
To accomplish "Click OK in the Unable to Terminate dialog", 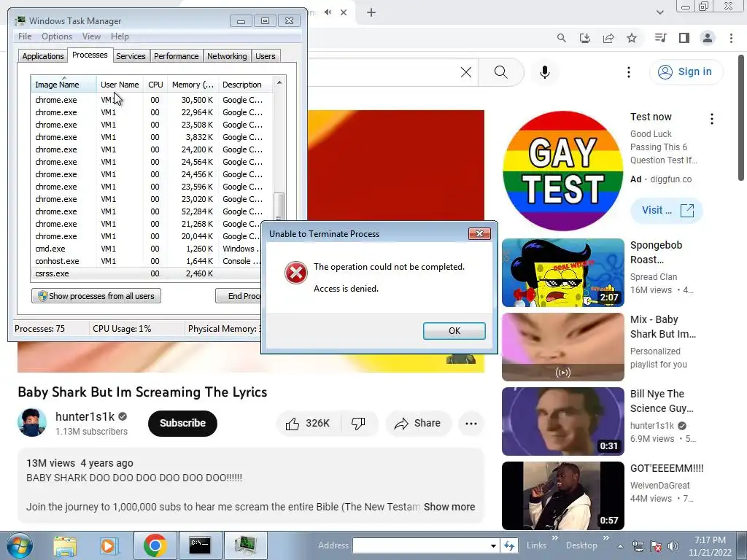I will tap(454, 331).
